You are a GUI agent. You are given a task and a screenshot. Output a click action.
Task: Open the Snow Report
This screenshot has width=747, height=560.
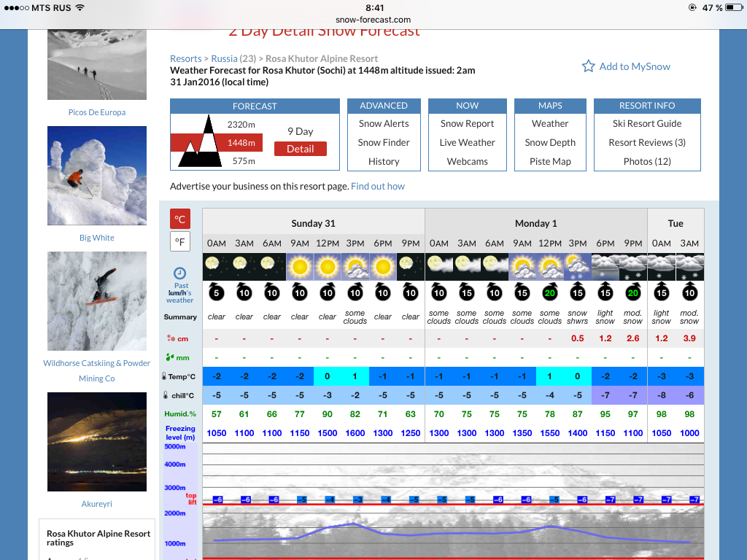click(468, 124)
